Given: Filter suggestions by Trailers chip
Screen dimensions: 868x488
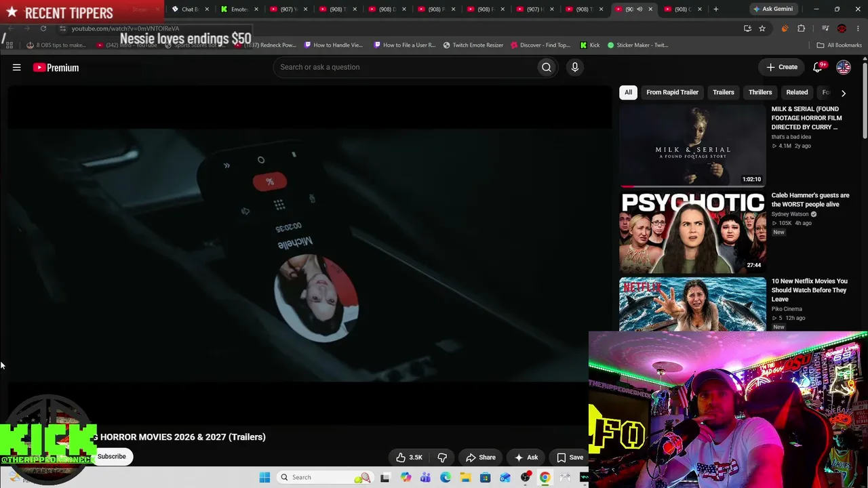Looking at the screenshot, I should 724,92.
